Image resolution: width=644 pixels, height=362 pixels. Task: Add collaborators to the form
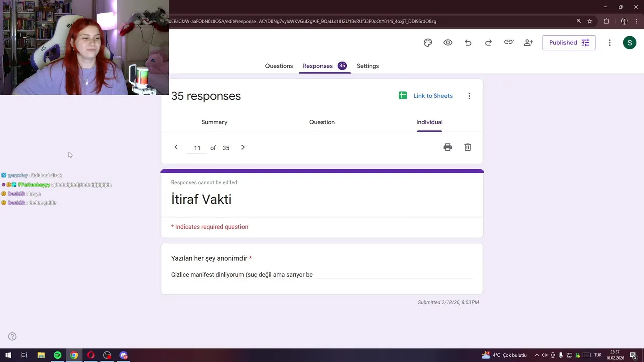[x=528, y=43]
